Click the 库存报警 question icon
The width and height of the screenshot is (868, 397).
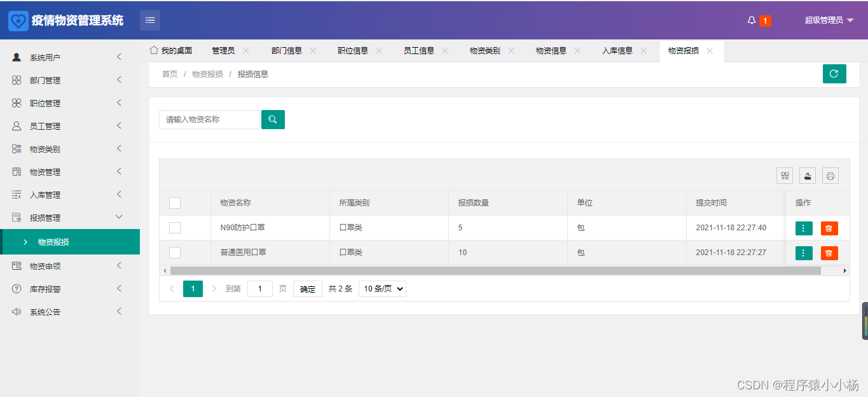(17, 289)
